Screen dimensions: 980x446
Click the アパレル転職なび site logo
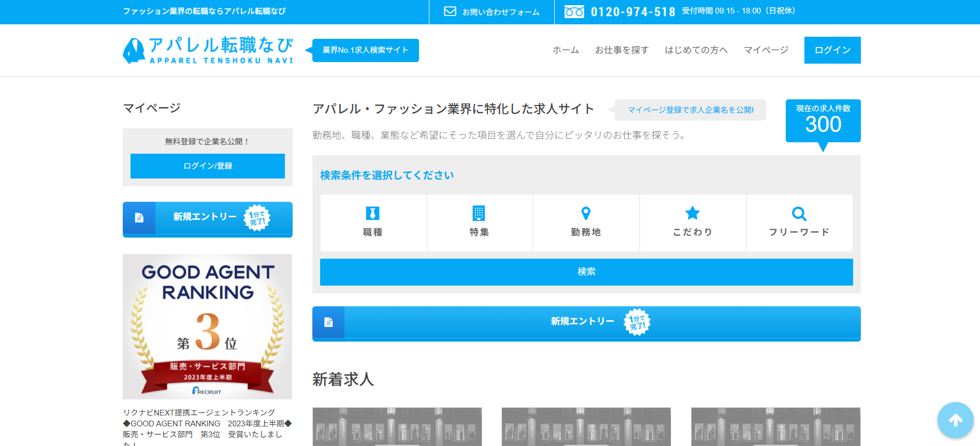click(x=208, y=50)
